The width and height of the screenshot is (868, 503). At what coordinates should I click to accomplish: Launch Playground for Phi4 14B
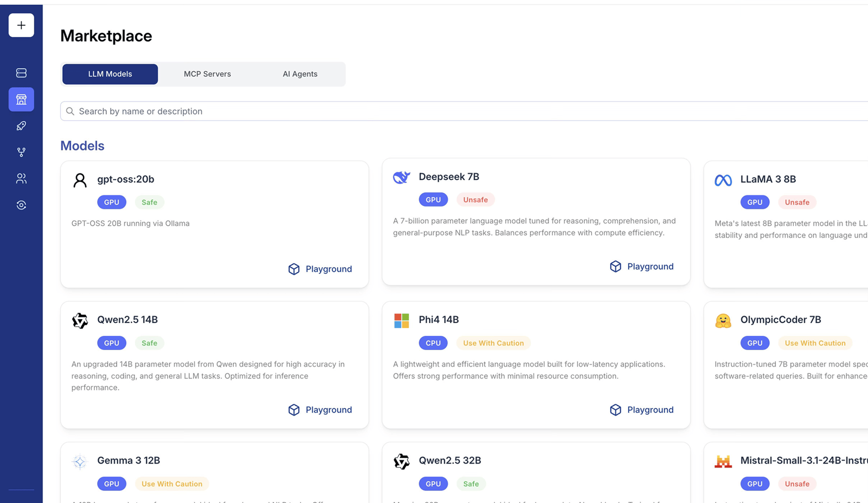click(642, 410)
